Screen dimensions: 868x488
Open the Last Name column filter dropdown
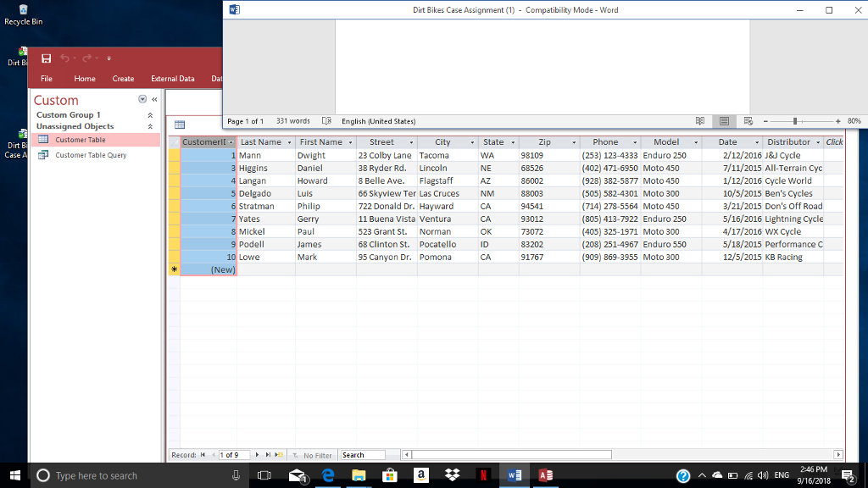pos(289,142)
